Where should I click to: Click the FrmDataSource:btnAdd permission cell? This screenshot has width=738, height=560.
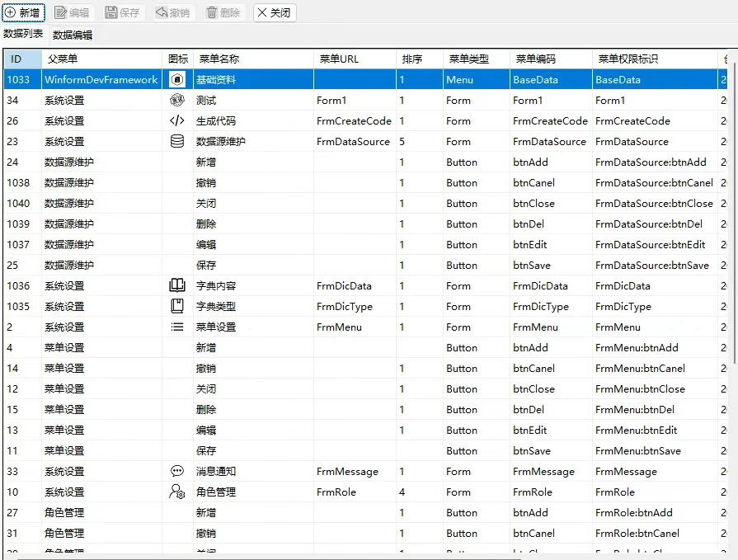coord(655,162)
